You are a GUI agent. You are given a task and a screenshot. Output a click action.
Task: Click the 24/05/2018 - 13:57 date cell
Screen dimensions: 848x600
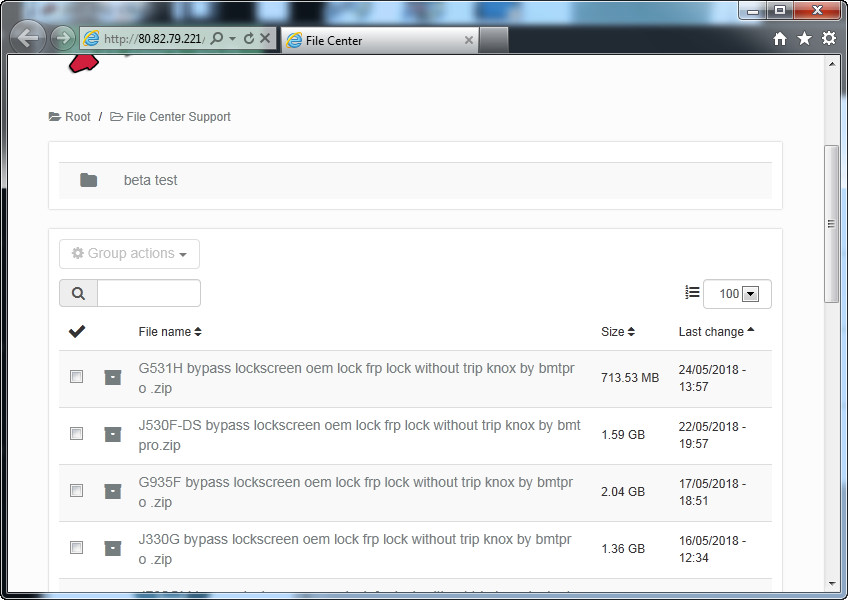(712, 378)
